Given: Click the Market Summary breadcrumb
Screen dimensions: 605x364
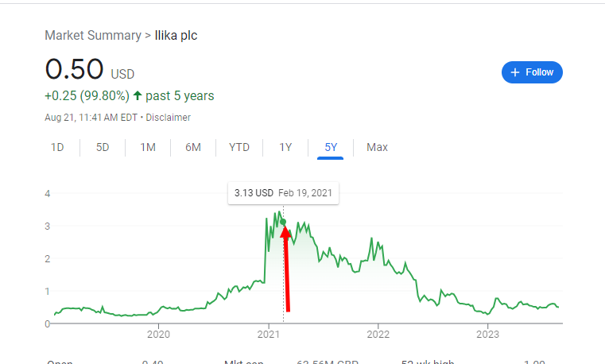Looking at the screenshot, I should [93, 36].
